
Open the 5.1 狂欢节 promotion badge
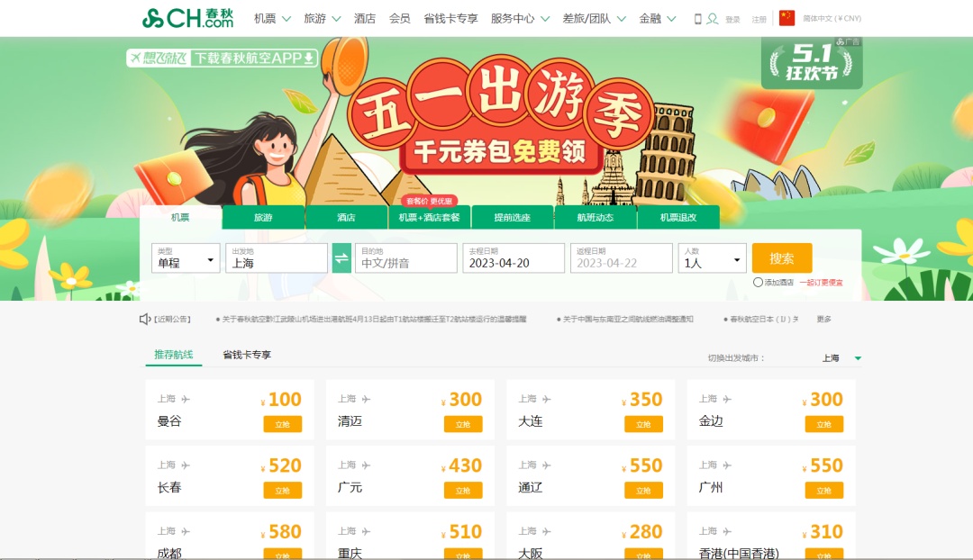pos(812,62)
